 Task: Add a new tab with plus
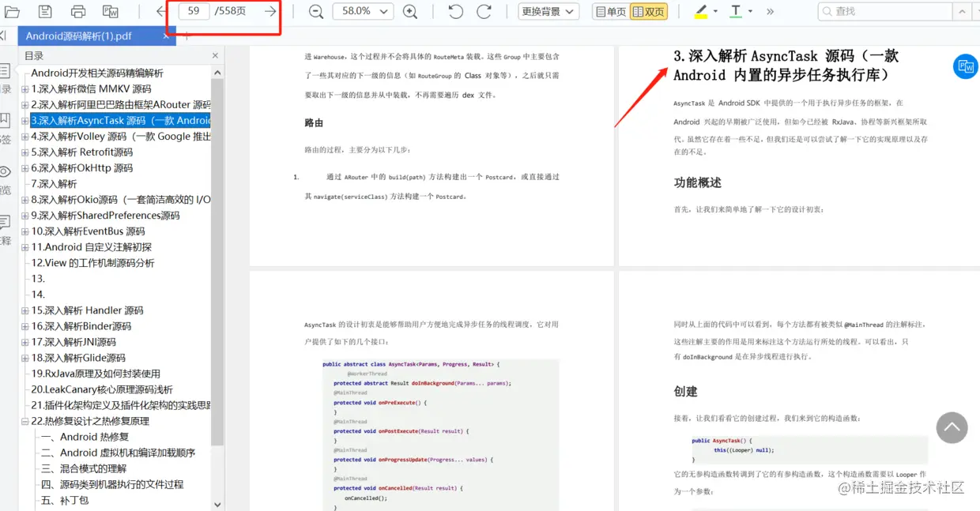[x=187, y=36]
